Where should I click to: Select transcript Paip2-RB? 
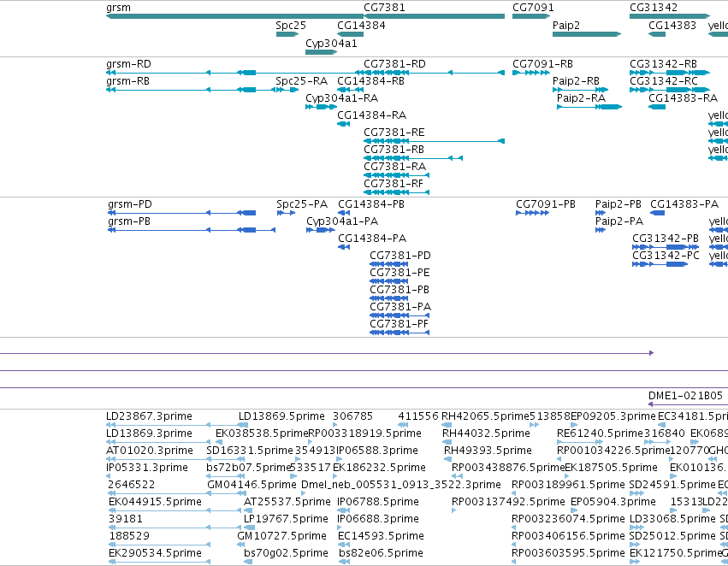click(576, 81)
